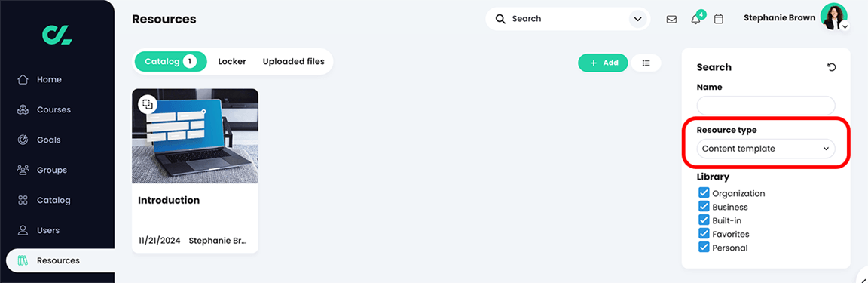
Task: Expand the user menu chevron by avatar
Action: pyautogui.click(x=845, y=26)
